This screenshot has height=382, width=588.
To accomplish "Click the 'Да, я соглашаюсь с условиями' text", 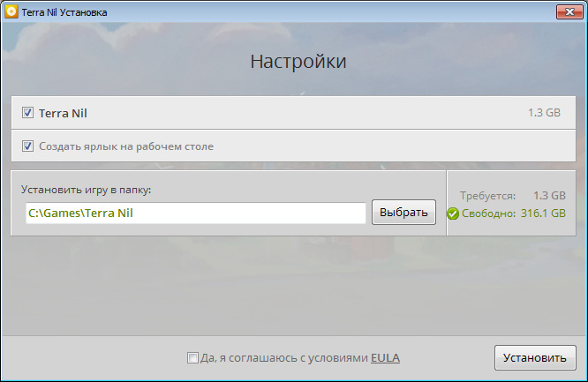I will [x=284, y=358].
